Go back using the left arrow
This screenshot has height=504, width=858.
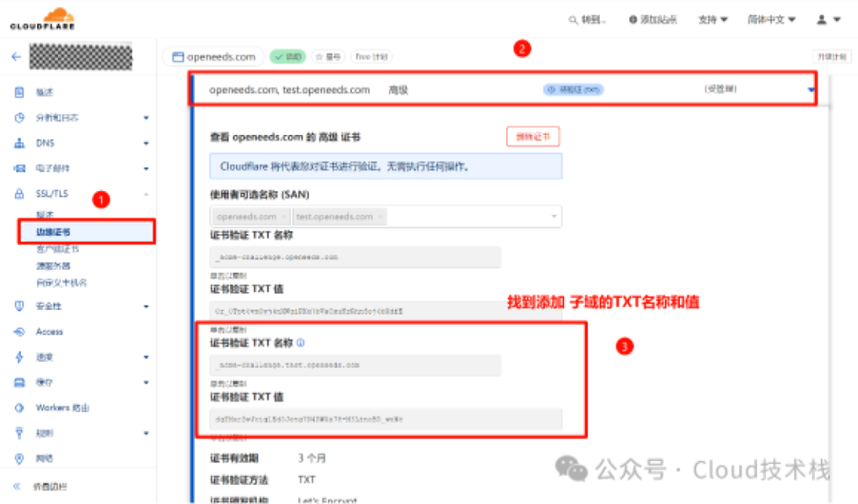17,56
